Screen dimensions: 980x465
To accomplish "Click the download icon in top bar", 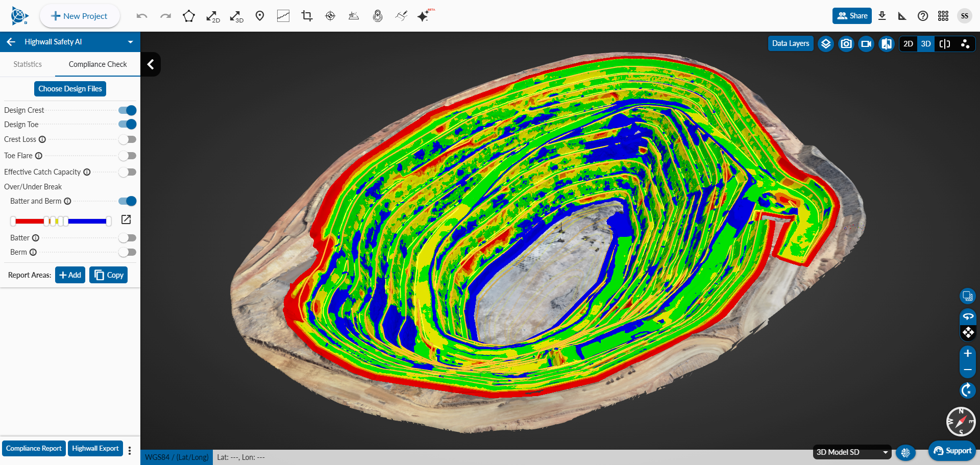I will 882,16.
